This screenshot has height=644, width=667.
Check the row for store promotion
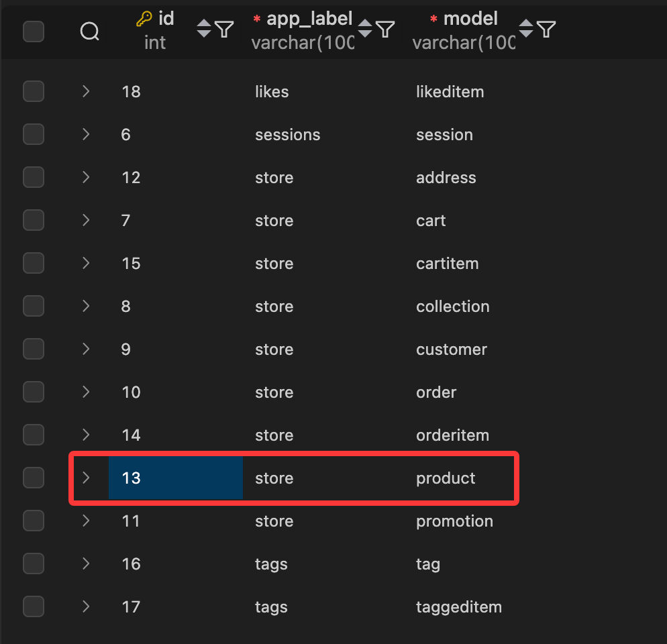33,521
